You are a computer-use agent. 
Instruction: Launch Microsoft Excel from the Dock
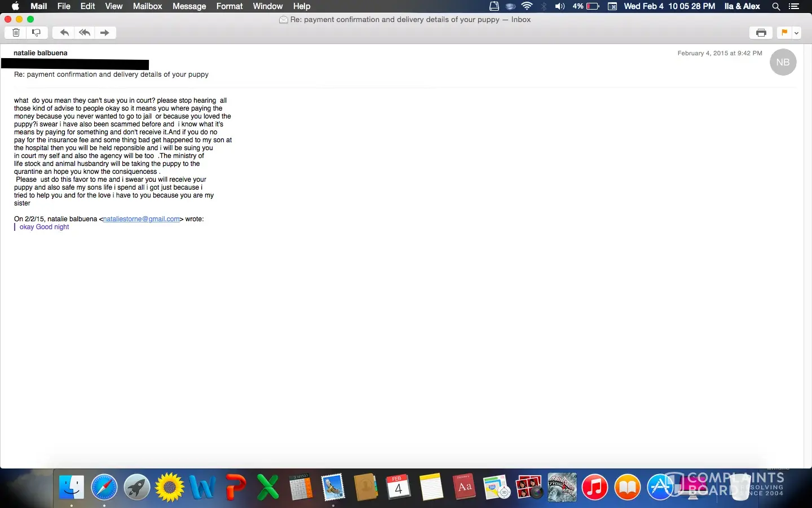pyautogui.click(x=268, y=487)
